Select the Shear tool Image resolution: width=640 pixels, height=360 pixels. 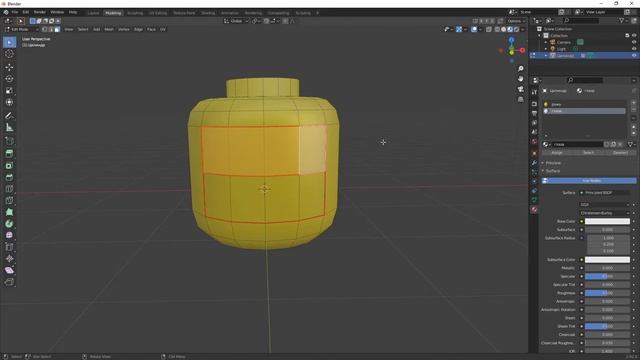9,270
